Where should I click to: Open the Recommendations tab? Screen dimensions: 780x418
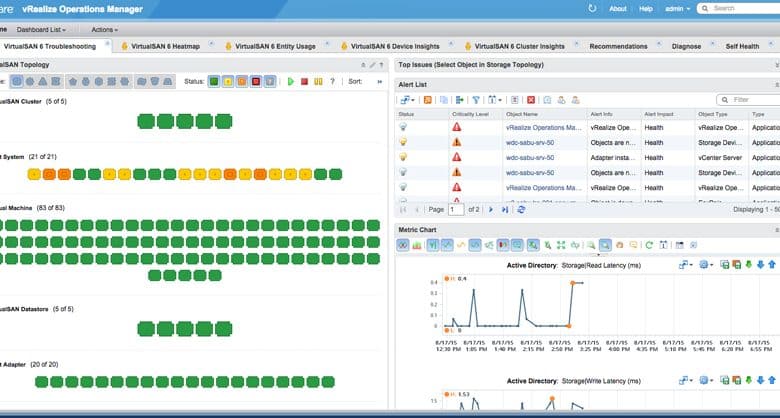coord(618,46)
